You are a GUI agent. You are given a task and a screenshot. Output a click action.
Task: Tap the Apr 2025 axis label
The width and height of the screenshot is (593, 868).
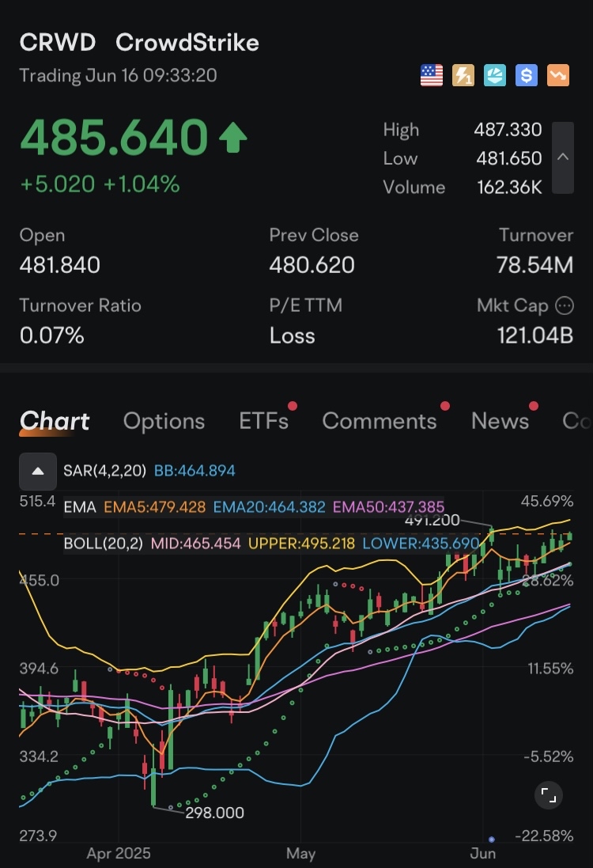(119, 853)
